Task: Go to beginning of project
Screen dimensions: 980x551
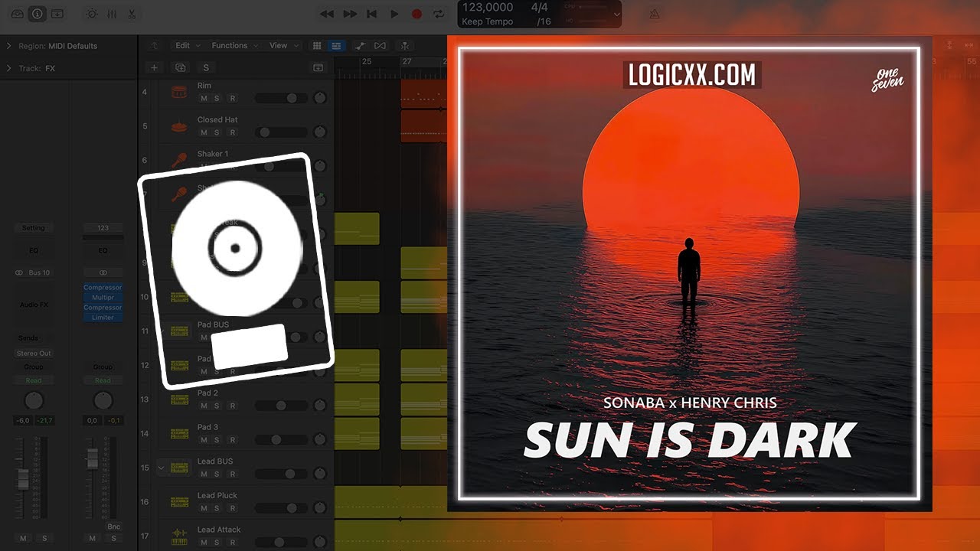Action: tap(372, 14)
